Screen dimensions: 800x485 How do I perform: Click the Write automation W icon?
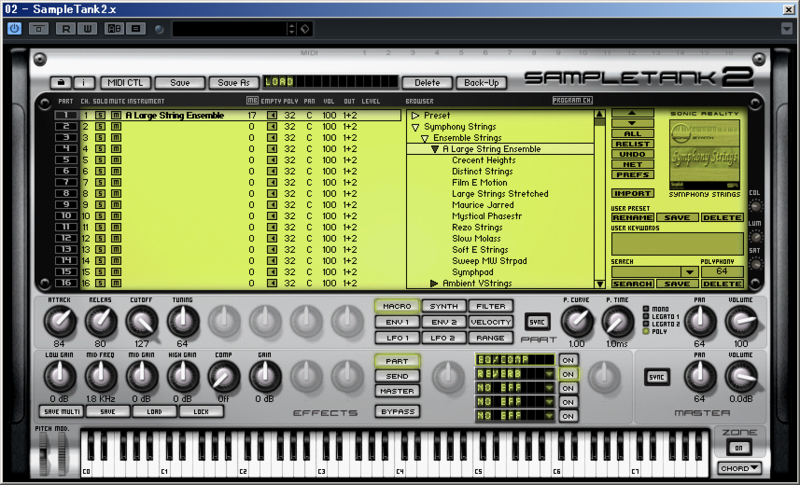pos(88,29)
